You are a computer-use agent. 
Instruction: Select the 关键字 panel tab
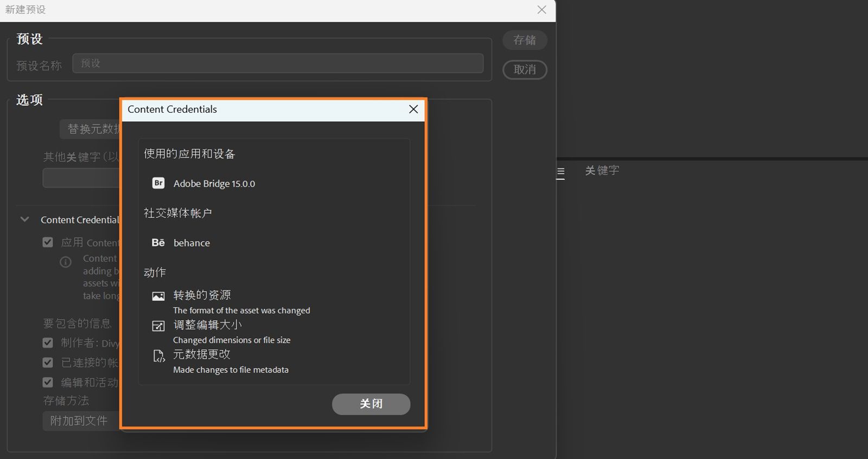point(602,171)
